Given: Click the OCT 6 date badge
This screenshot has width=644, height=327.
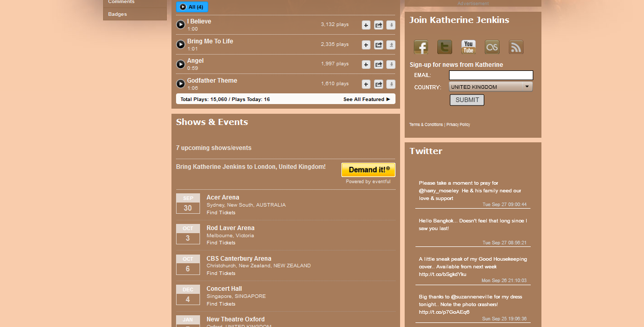Looking at the screenshot, I should click(188, 265).
